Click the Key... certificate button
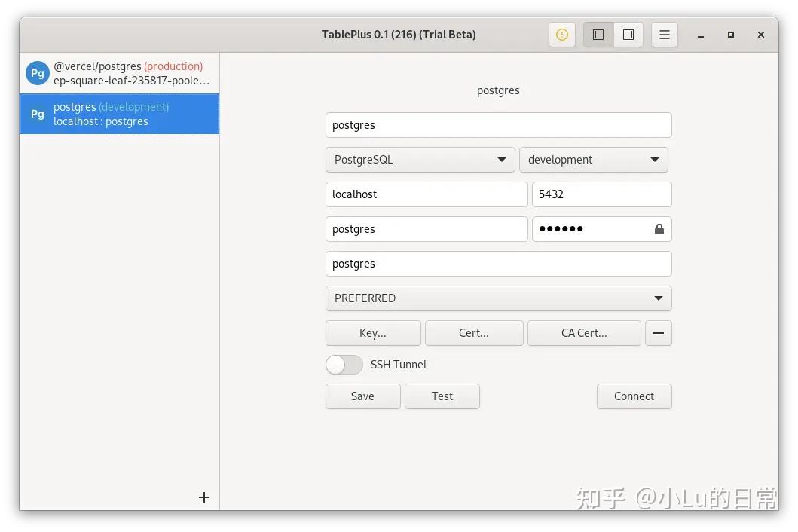The image size is (798, 532). point(373,332)
